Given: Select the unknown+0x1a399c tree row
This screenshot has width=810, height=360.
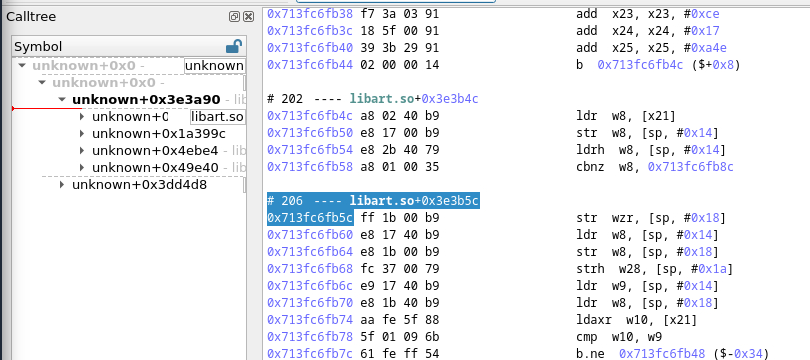Looking at the screenshot, I should pos(159,134).
